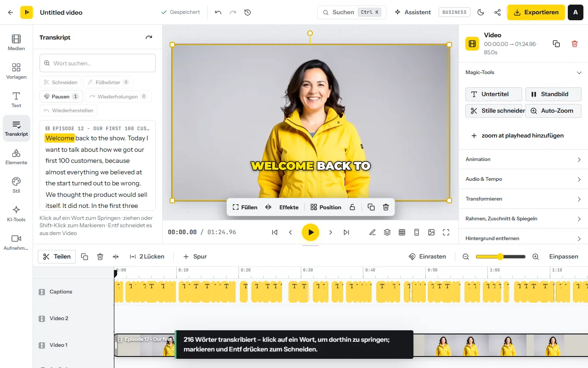
Task: Toggle the lock icon in the floating toolbar
Action: point(352,207)
